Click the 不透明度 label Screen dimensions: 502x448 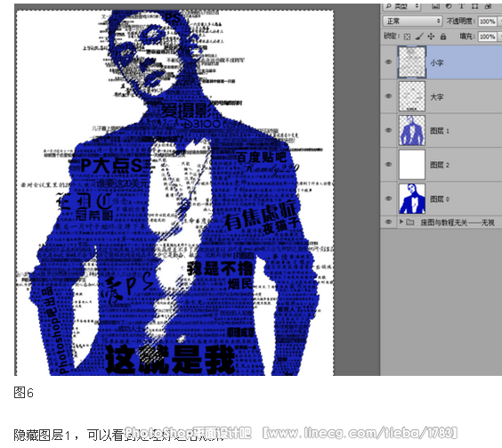coord(461,21)
